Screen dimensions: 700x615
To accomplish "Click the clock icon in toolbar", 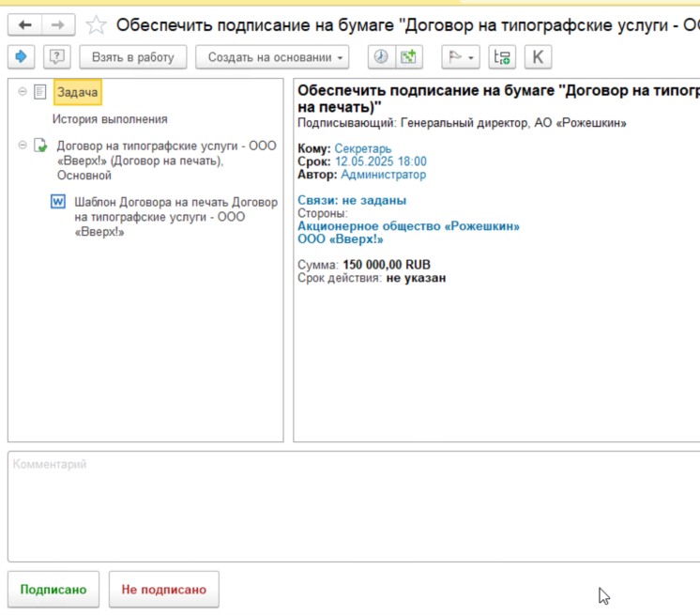I will [x=380, y=57].
